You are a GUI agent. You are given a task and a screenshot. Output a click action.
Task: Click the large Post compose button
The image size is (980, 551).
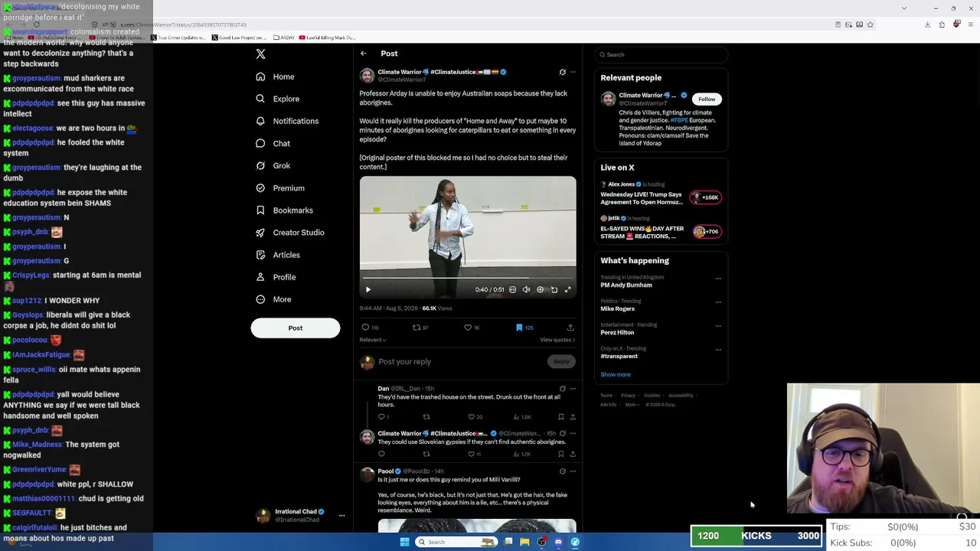[296, 328]
